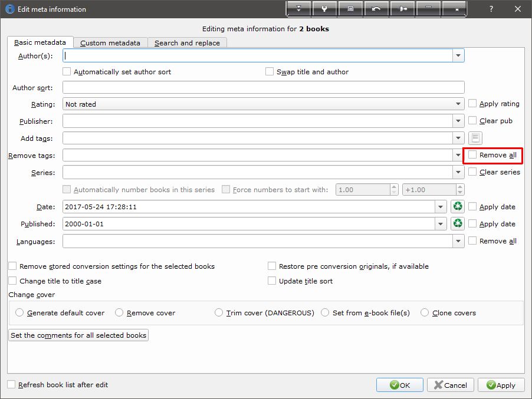Click into the Author sort field
Viewport: 532px width, 399px height.
(263, 87)
